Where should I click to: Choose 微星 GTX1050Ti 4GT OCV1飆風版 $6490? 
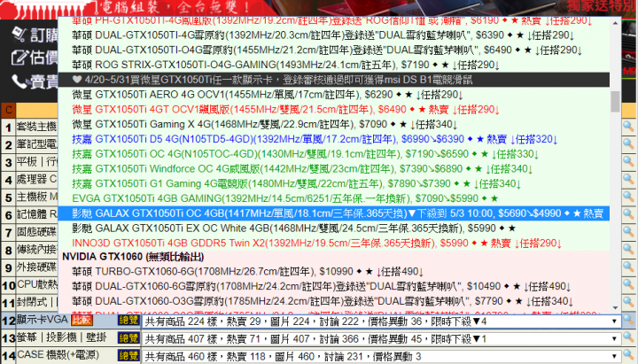tap(334, 110)
